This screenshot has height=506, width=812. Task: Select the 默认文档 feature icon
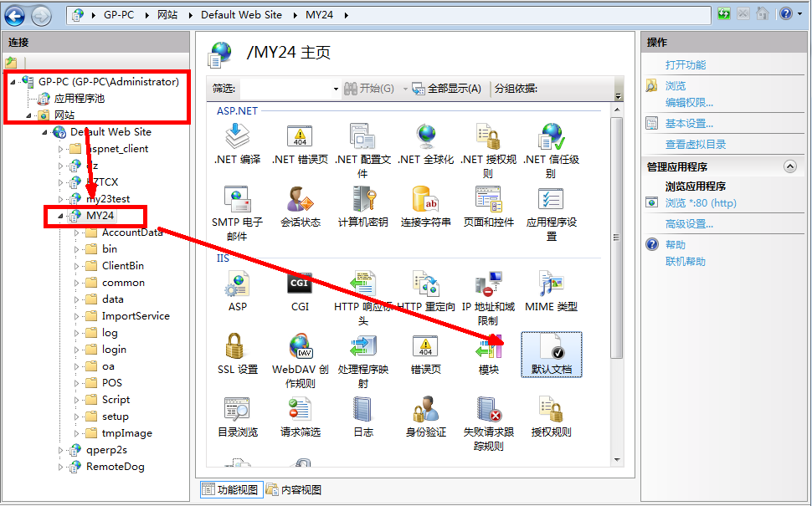tap(551, 355)
